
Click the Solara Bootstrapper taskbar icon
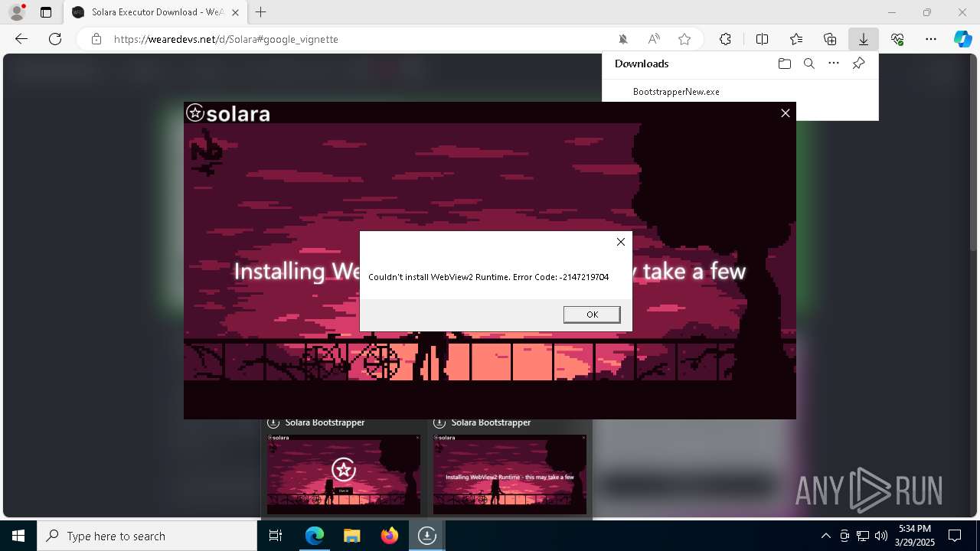(426, 536)
